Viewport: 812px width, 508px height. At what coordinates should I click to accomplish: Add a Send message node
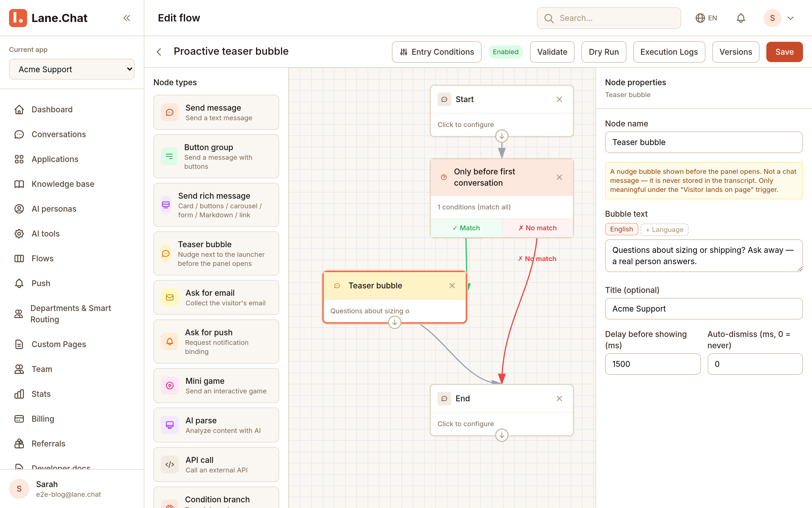(x=216, y=113)
